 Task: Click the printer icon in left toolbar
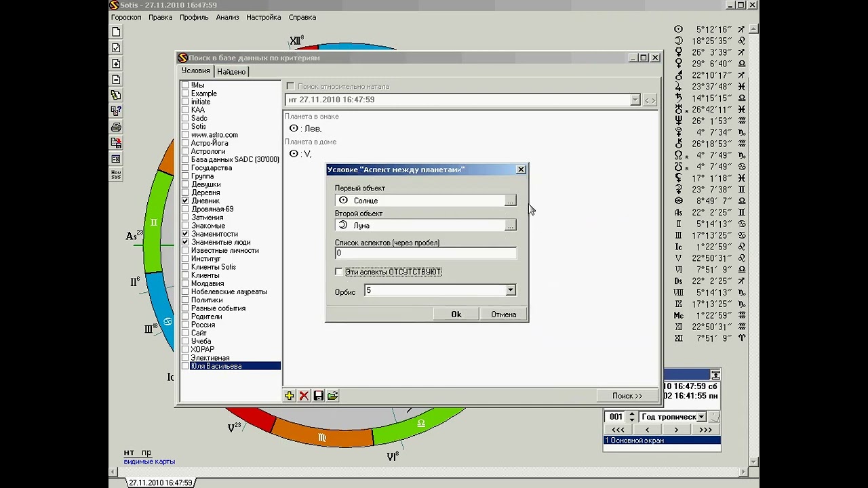point(116,127)
